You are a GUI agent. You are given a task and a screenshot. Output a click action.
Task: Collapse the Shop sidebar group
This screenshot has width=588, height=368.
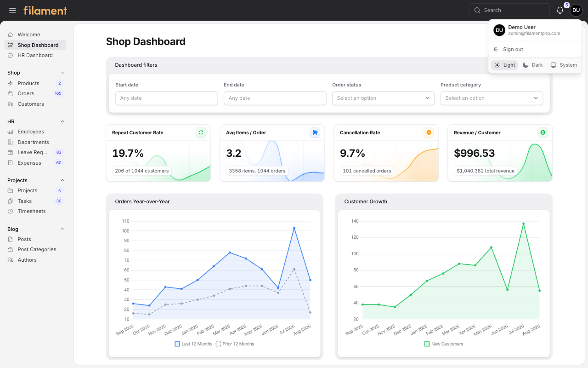click(62, 73)
